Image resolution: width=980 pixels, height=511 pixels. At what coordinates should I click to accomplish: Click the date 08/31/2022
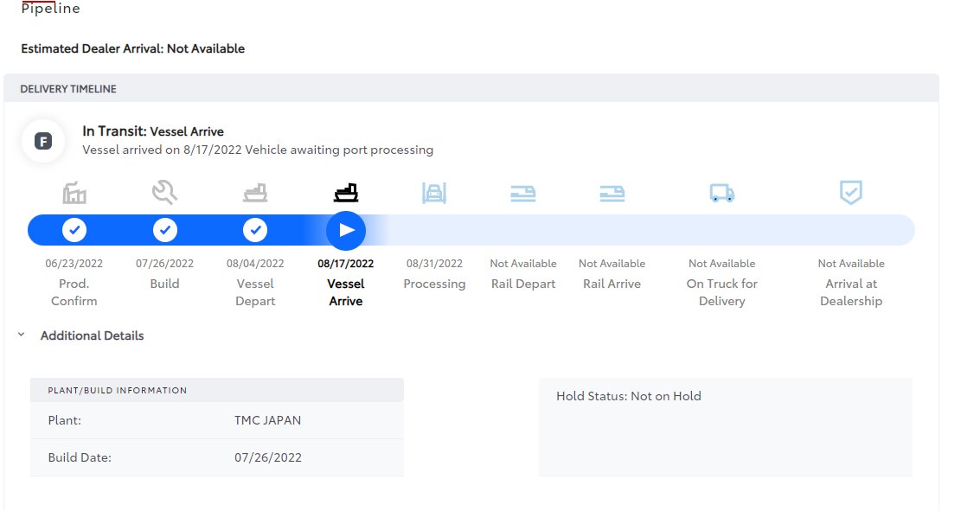(434, 264)
